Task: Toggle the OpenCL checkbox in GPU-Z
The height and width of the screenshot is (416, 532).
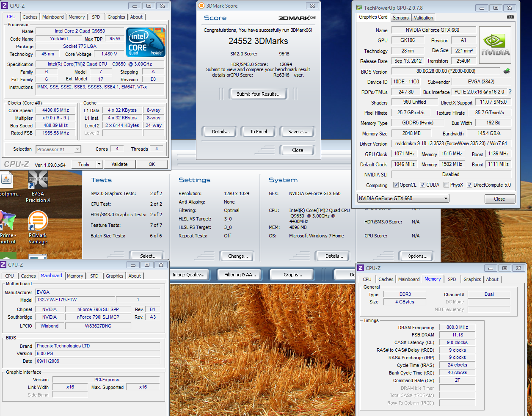Action: tap(396, 185)
